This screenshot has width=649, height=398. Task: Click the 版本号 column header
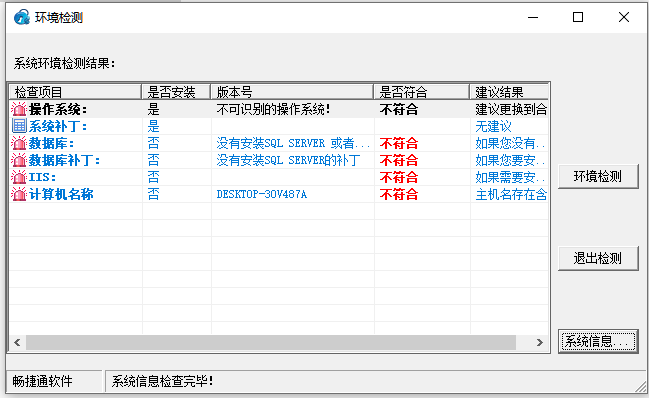292,92
